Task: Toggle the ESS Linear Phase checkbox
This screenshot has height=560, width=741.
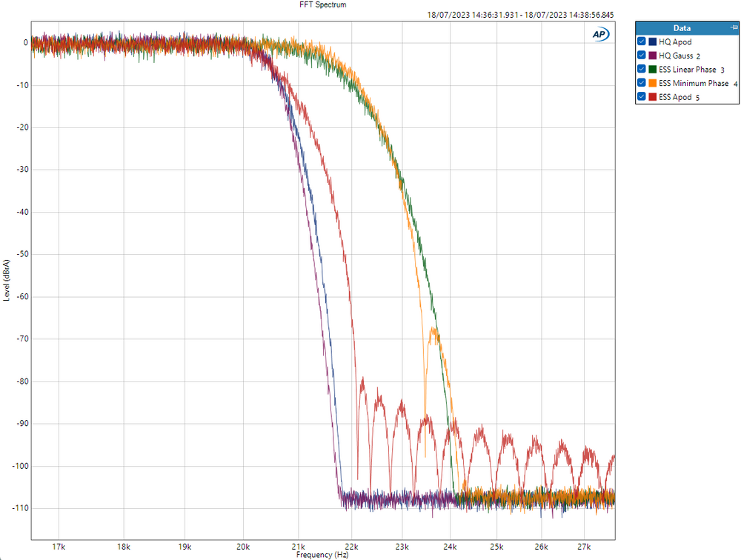Action: click(642, 70)
